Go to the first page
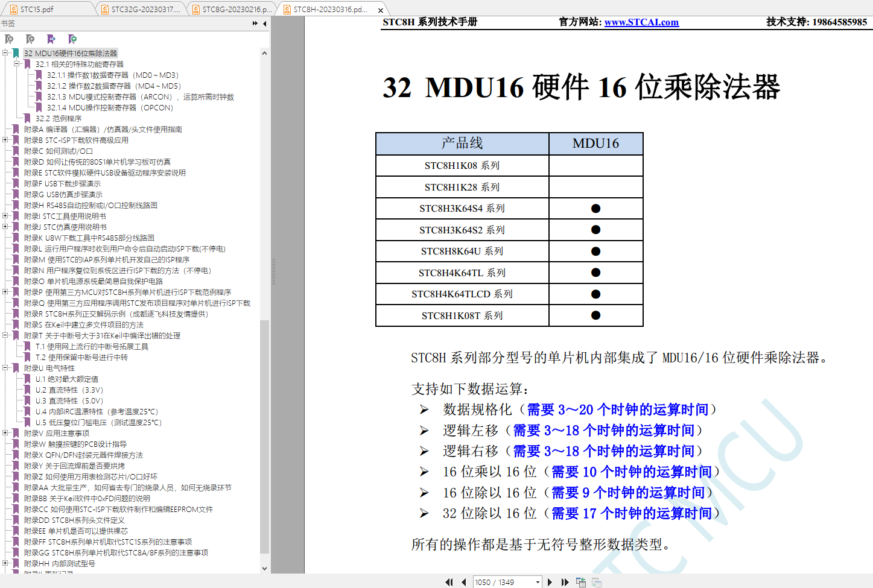This screenshot has width=873, height=588. click(x=449, y=582)
